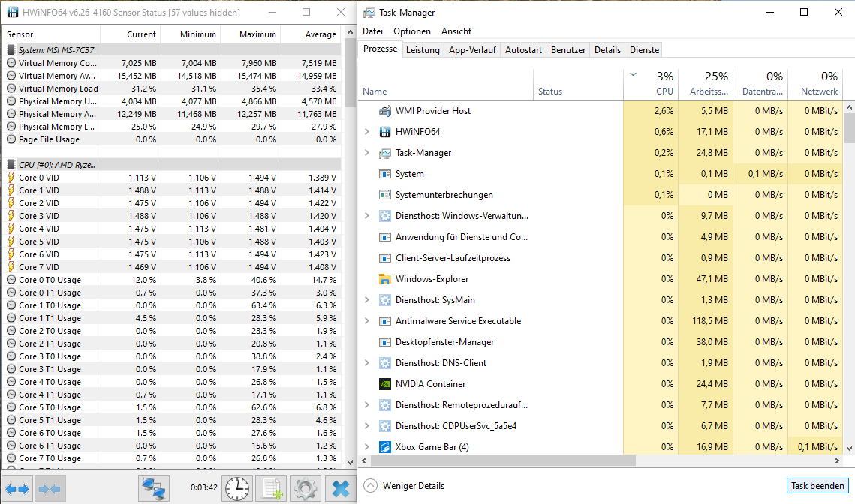This screenshot has width=855, height=504.
Task: Expand Diensthost: Windows-Verwaltung group
Action: click(x=367, y=216)
